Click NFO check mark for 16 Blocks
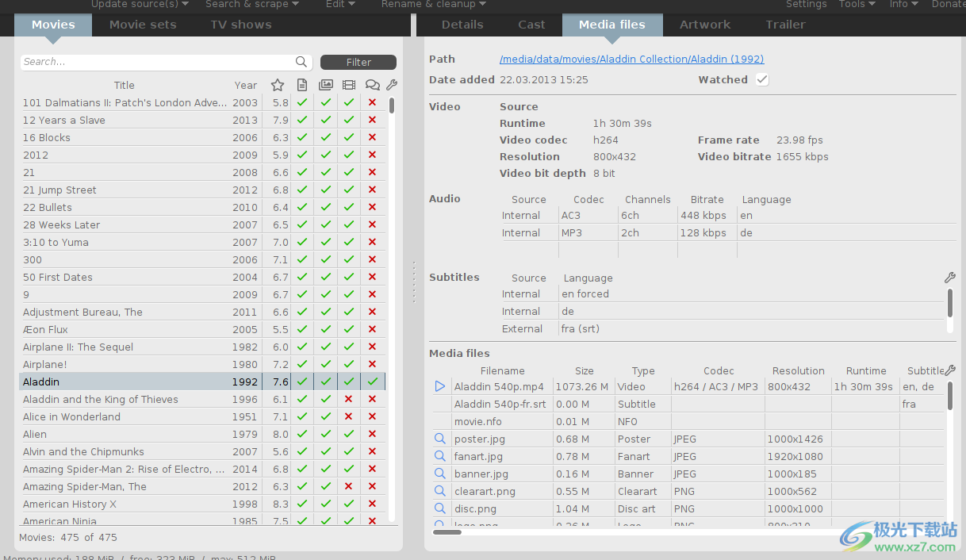 click(x=302, y=137)
